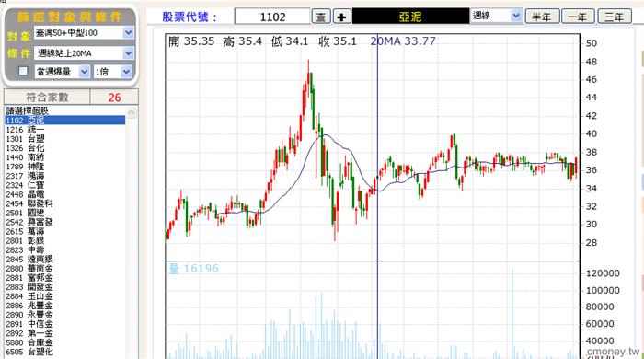Select 2883 開發金 in the stock list
The width and height of the screenshot is (644, 359).
pyautogui.click(x=65, y=286)
